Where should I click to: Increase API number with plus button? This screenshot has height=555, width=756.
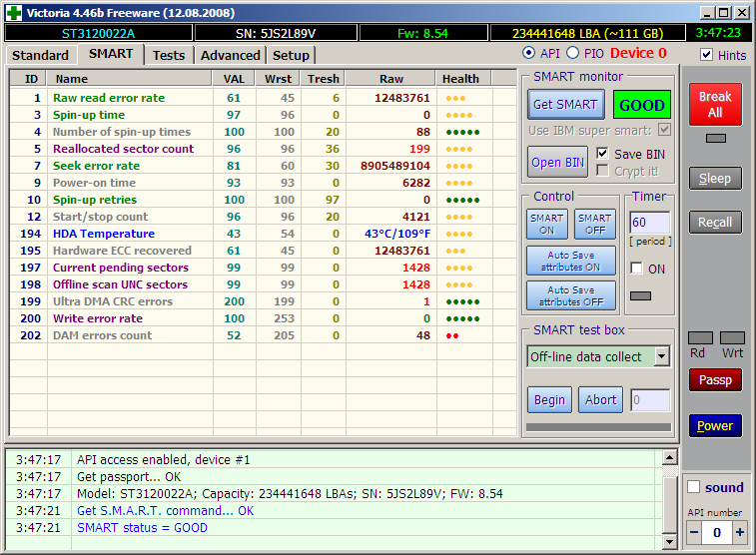[740, 532]
